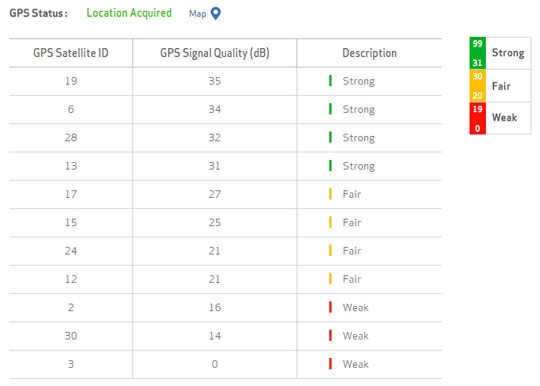Screen dimensions: 540x386
Task: Click the 'Strong' legend label
Action: click(x=508, y=53)
